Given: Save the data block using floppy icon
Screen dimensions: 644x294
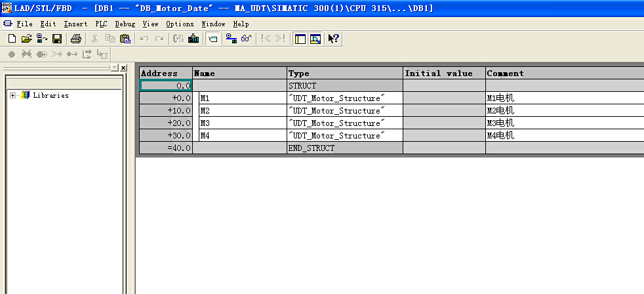Looking at the screenshot, I should click(x=56, y=39).
